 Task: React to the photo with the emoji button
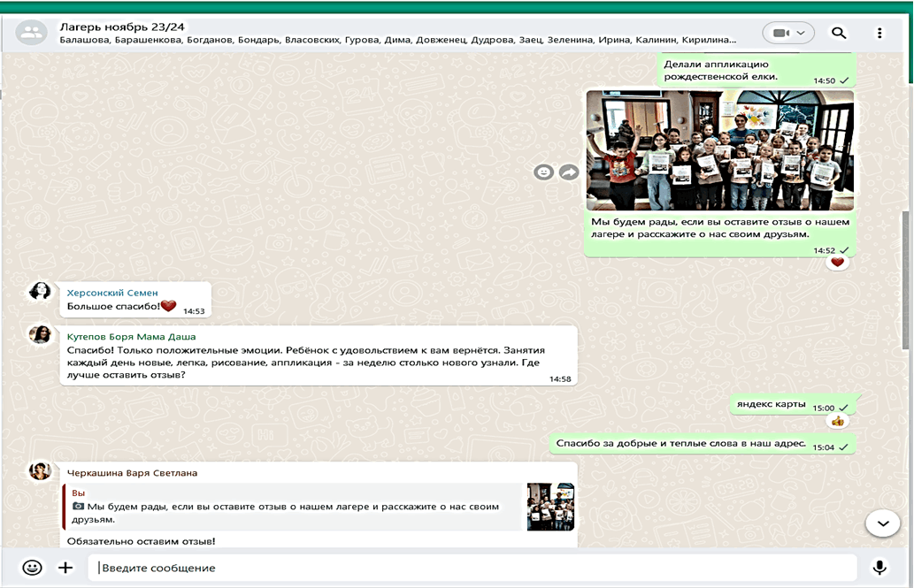(544, 172)
